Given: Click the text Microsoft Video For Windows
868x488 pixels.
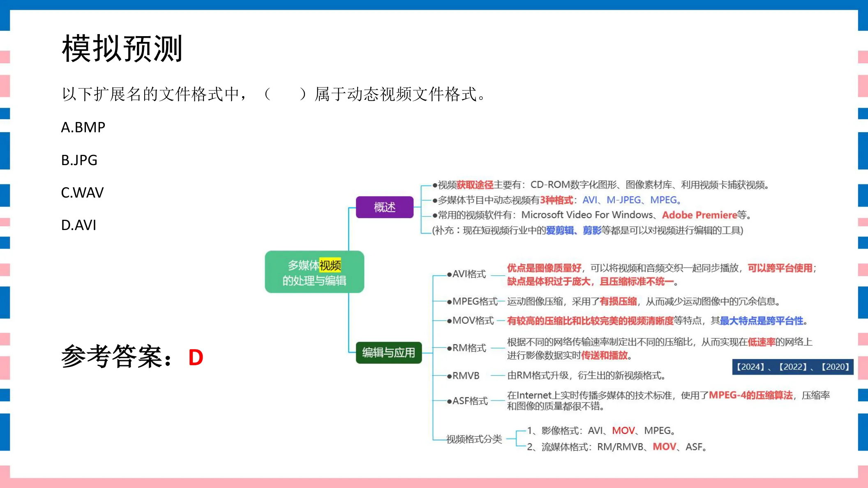Looking at the screenshot, I should 587,215.
